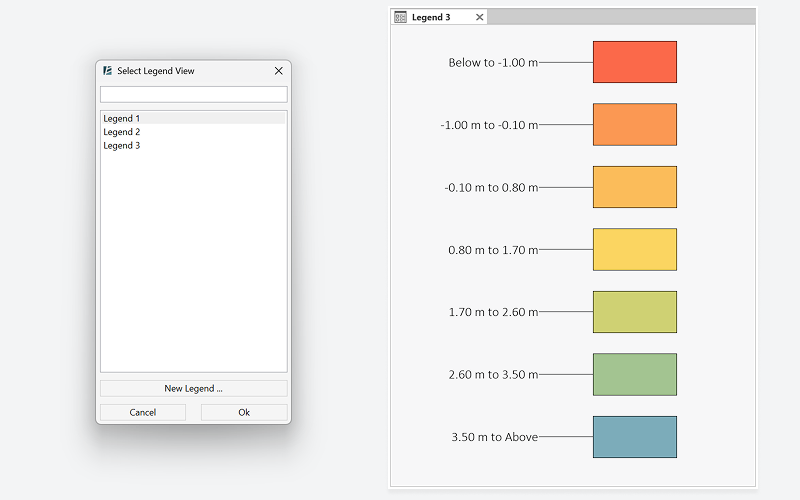Screen dimensions: 800x500
Task: Pick the yellow swatch for 0.80 m to 1.70 m
Action: coord(635,249)
